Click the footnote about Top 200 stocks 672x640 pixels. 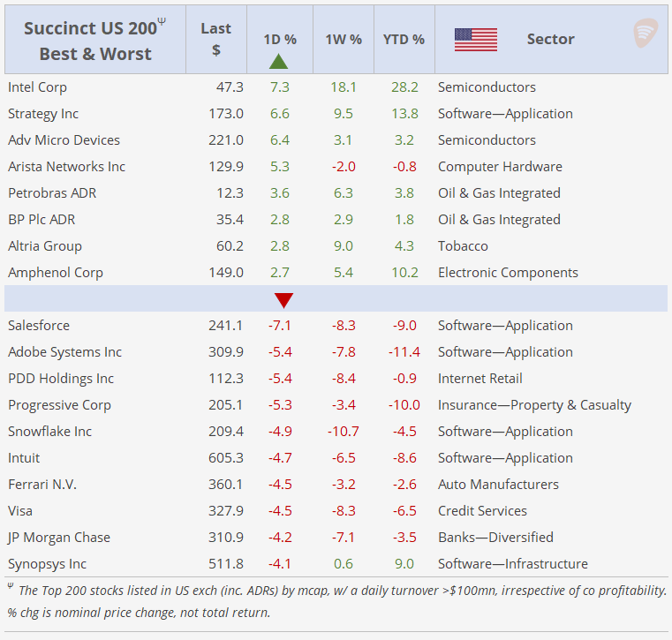pyautogui.click(x=336, y=601)
